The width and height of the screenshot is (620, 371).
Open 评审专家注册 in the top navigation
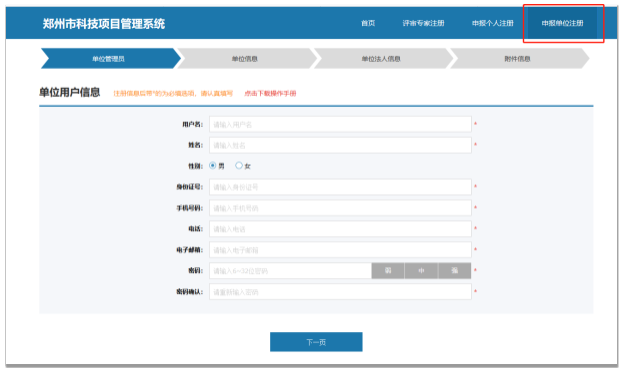click(423, 23)
